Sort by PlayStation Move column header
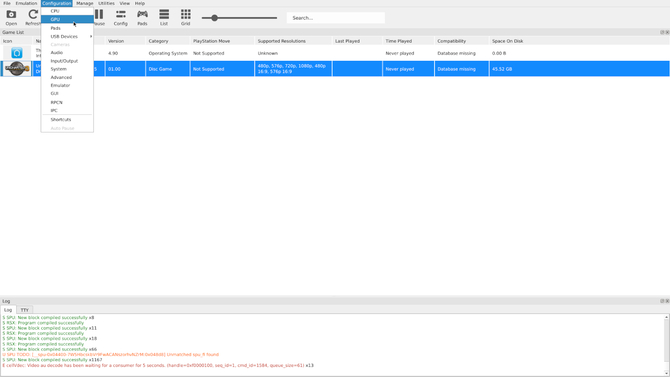 (x=222, y=41)
